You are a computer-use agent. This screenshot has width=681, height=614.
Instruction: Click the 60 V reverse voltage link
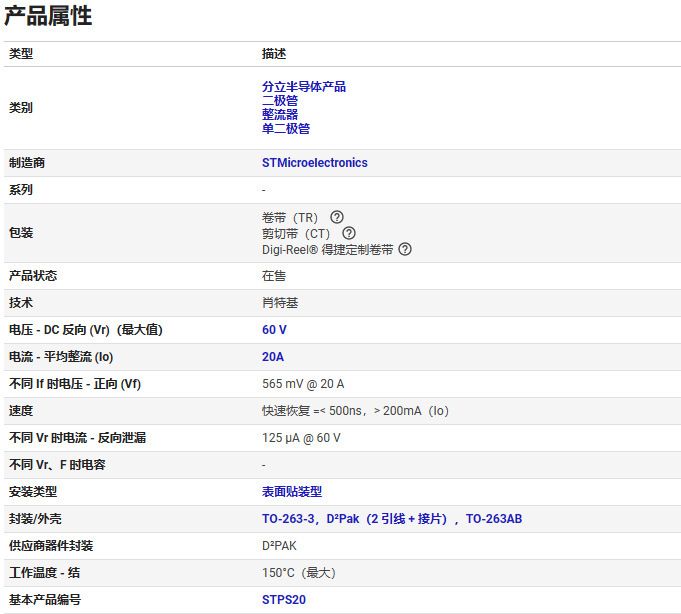(274, 330)
